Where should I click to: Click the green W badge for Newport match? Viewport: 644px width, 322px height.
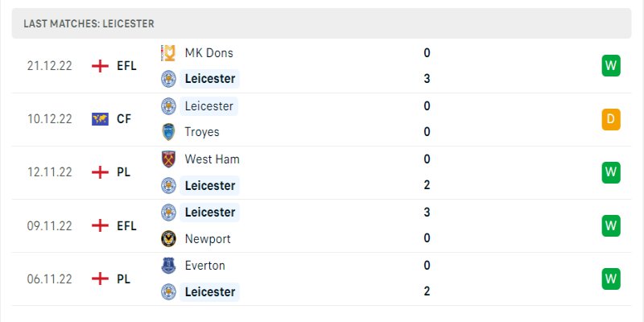tap(611, 225)
